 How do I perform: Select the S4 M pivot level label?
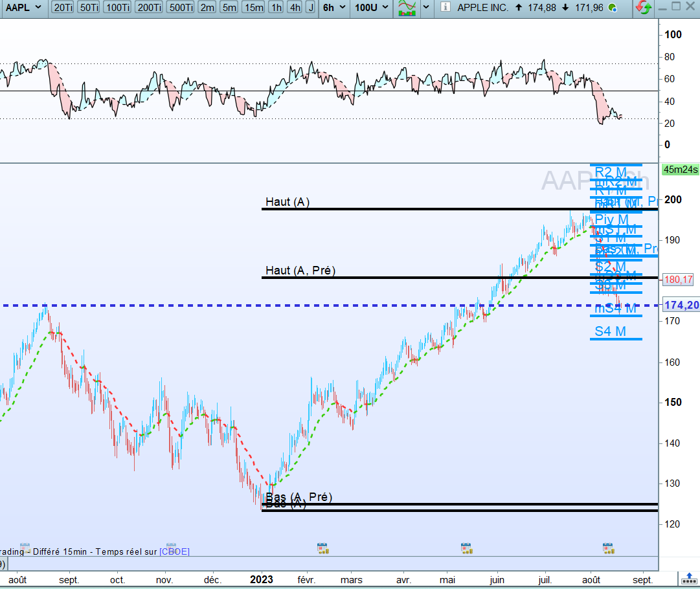click(610, 331)
